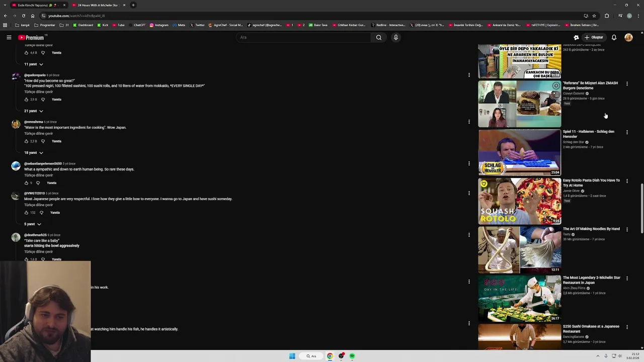Open a new browser tab
This screenshot has height=362, width=644.
click(x=133, y=5)
